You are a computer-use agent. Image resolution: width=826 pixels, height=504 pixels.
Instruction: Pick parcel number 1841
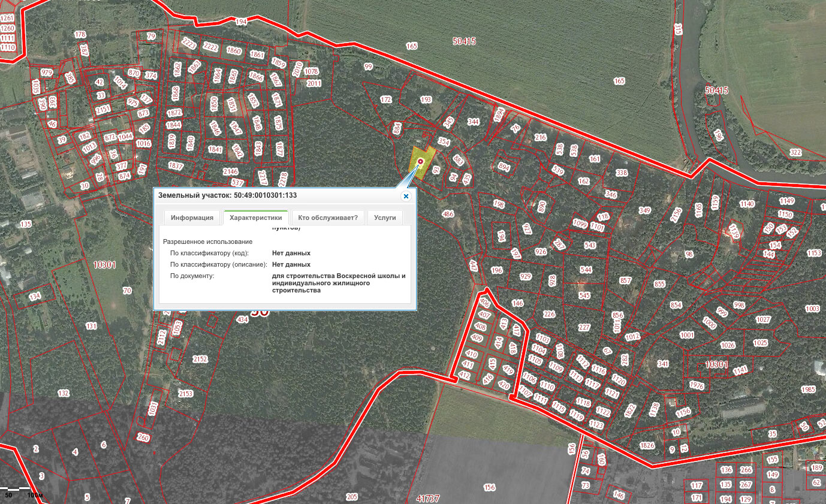click(x=215, y=149)
